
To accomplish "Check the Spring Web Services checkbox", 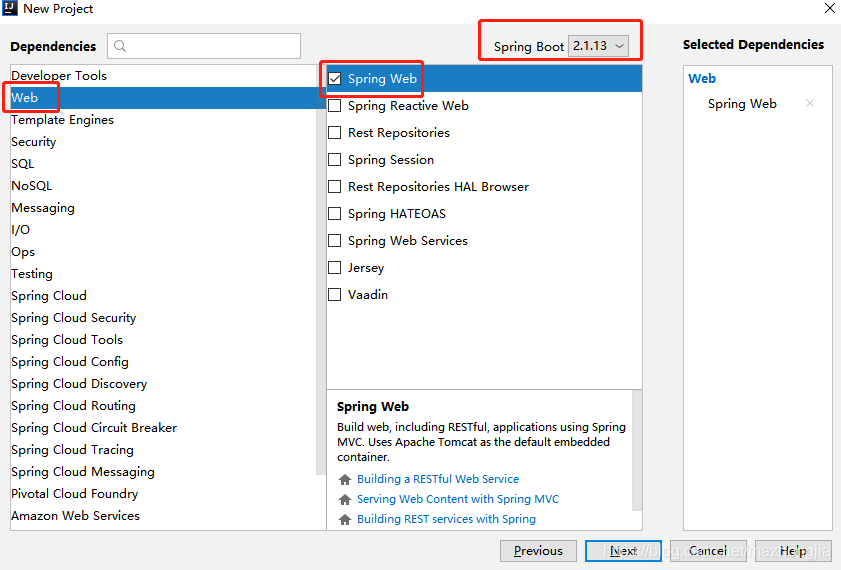I will 335,240.
